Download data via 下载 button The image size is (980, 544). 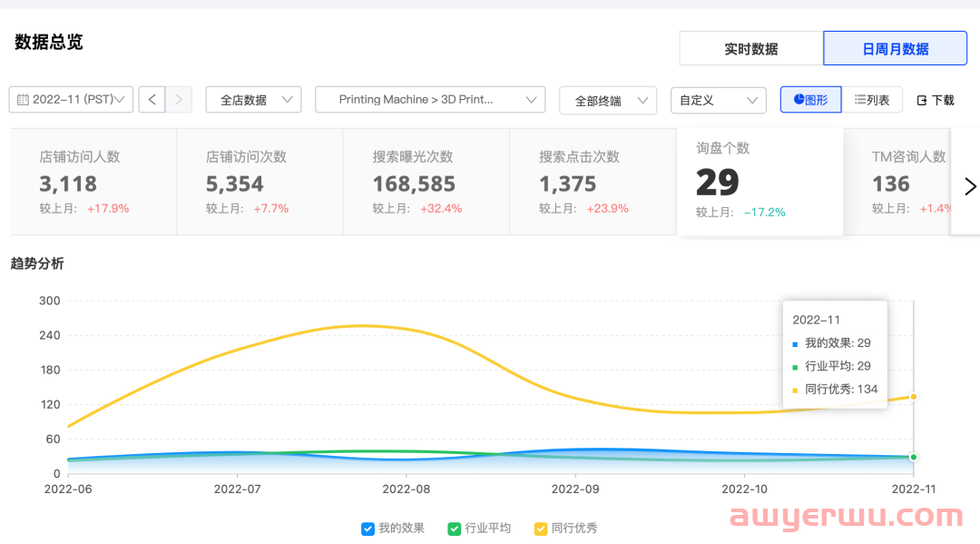[936, 100]
